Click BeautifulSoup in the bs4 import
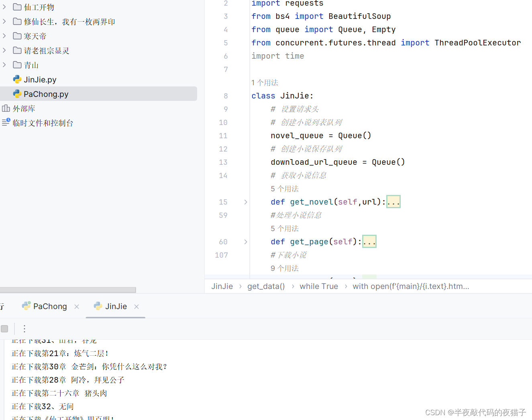532x420 pixels. tap(359, 16)
